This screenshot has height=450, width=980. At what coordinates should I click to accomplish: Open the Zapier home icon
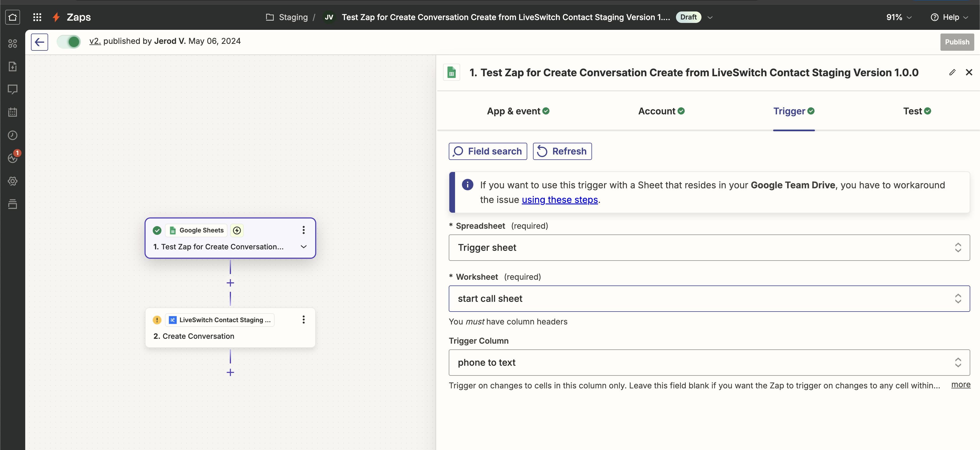(13, 17)
